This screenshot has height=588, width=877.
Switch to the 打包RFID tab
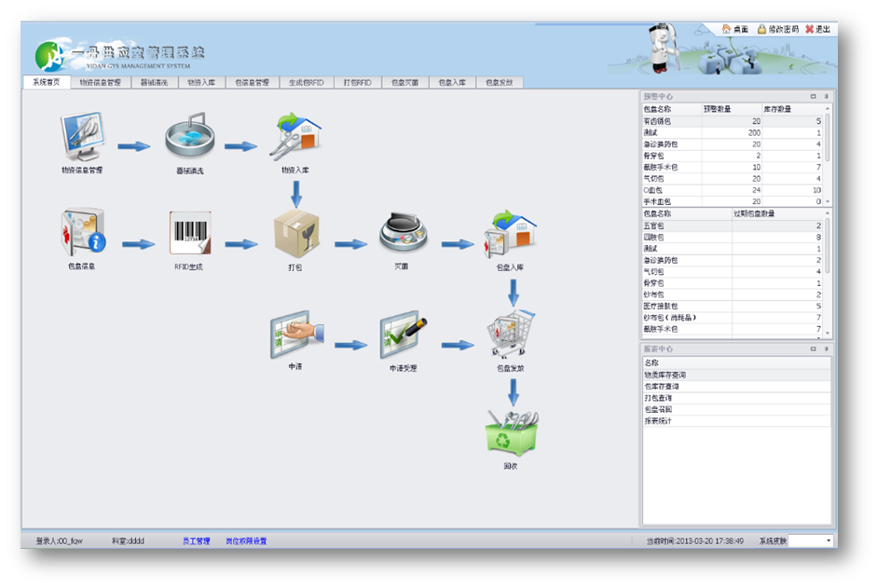(x=356, y=82)
